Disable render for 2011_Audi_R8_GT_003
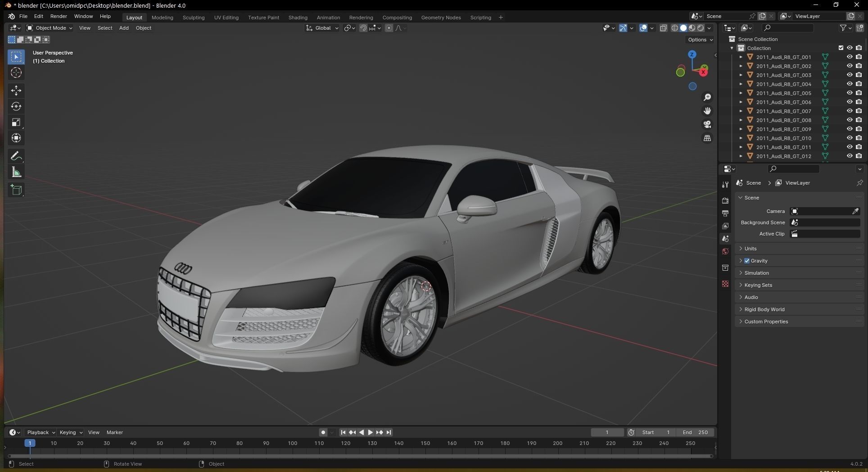Screen dimensions: 868x472 click(x=859, y=75)
